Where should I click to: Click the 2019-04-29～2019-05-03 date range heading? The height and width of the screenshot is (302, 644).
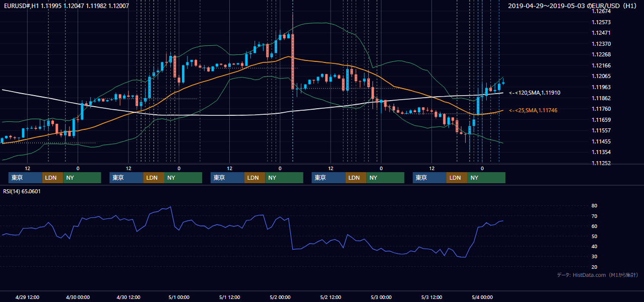pos(572,6)
